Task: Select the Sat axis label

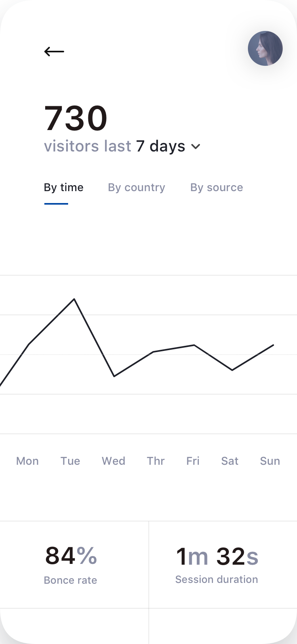Action: [230, 461]
